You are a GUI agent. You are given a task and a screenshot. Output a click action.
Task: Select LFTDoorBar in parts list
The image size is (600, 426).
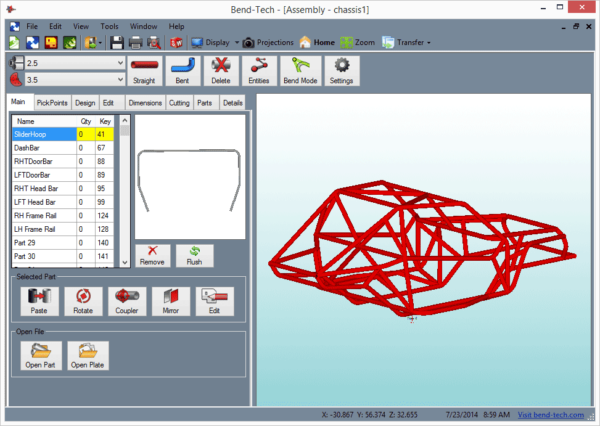tap(63, 175)
